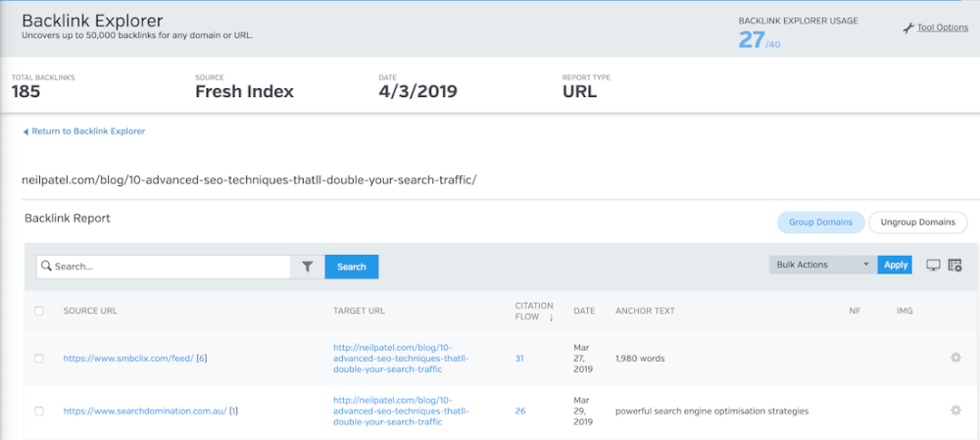980x440 pixels.
Task: Check the smbclix.com row checkbox
Action: (39, 359)
